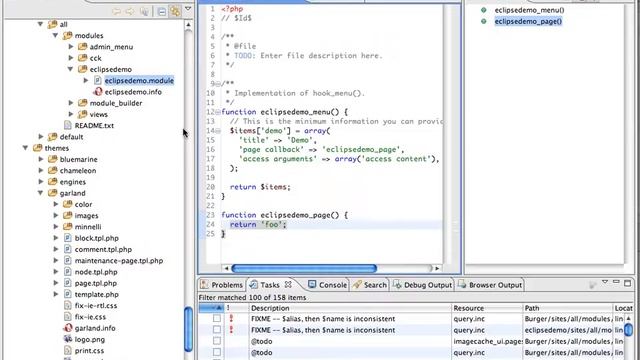Expand the default folder
This screenshot has width=640, height=360.
pyautogui.click(x=41, y=136)
